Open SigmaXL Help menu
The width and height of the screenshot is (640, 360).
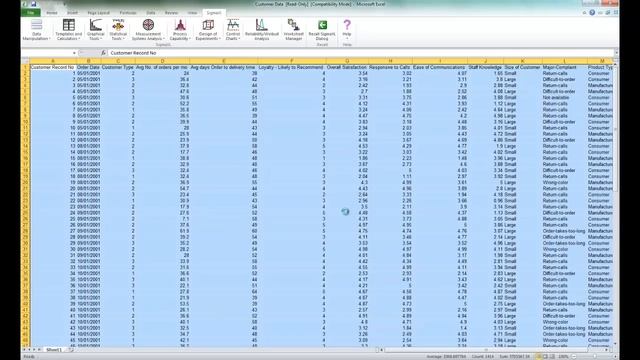coord(347,30)
